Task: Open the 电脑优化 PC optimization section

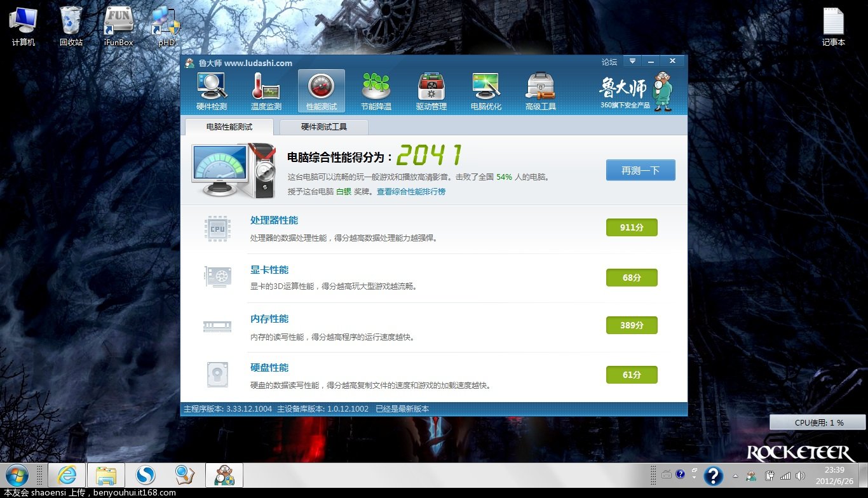Action: click(485, 91)
